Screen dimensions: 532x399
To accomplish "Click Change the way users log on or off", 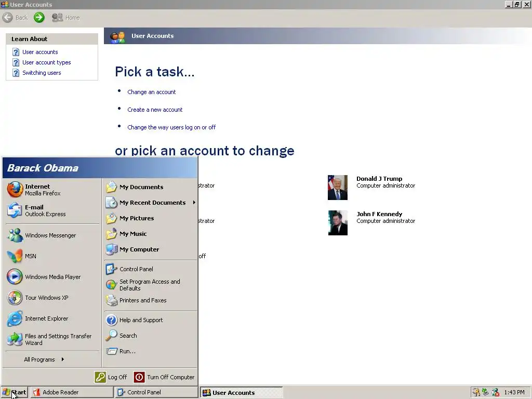I will (x=171, y=127).
